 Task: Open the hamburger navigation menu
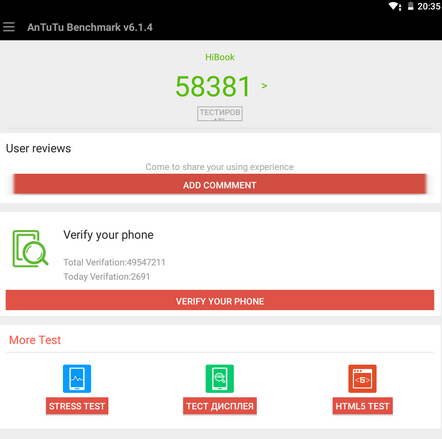9,27
